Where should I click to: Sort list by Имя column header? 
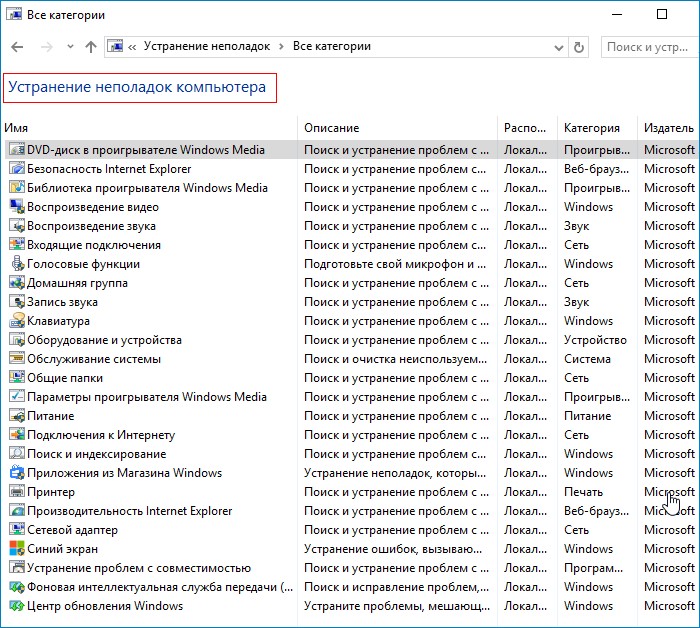15,128
